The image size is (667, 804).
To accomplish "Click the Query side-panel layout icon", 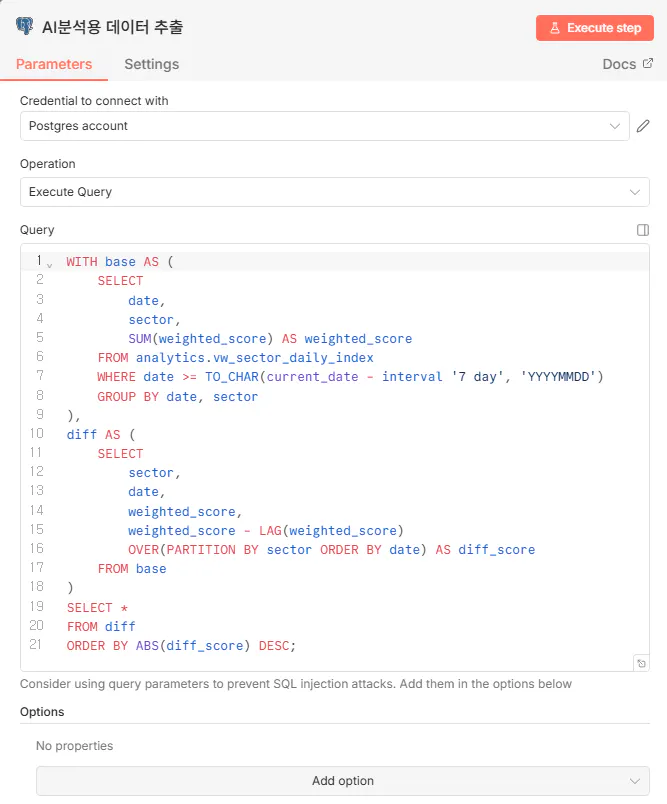I will 643,230.
